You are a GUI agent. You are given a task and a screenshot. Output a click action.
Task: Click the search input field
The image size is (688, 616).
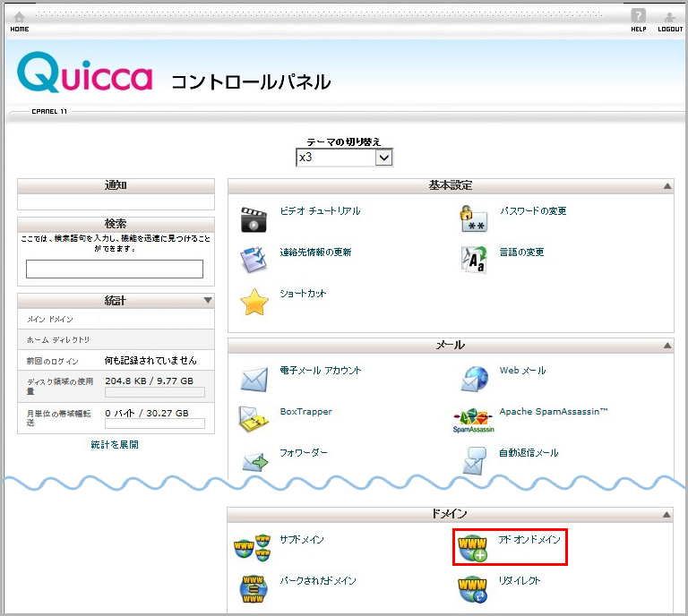(115, 269)
